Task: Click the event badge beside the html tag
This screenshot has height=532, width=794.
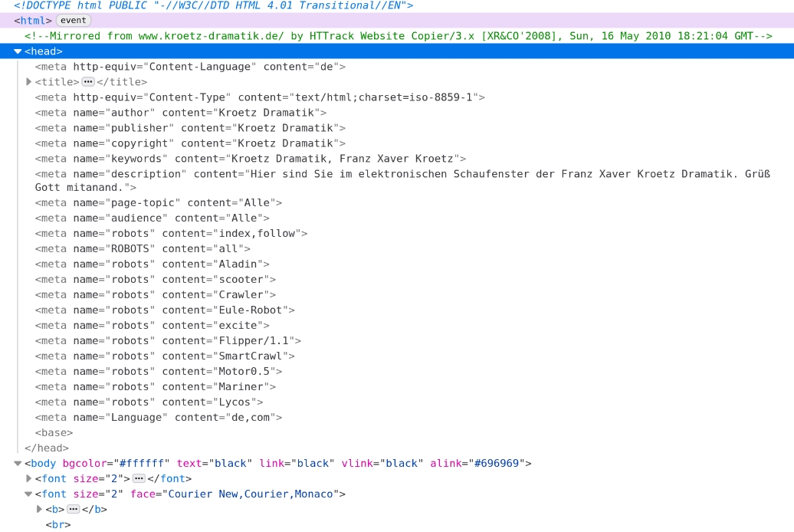Action: [x=74, y=21]
